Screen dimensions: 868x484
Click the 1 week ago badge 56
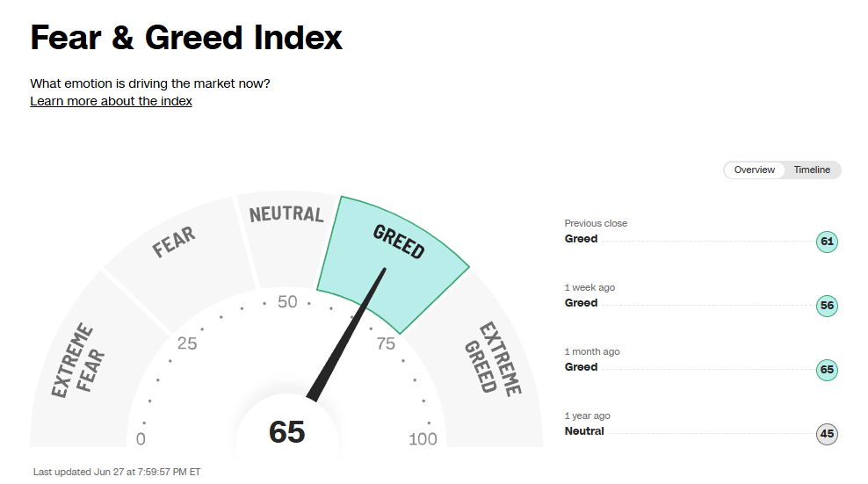pyautogui.click(x=826, y=306)
